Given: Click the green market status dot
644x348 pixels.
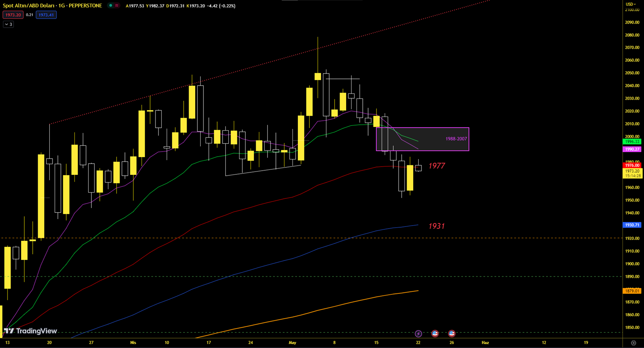Looking at the screenshot, I should click(x=110, y=6).
